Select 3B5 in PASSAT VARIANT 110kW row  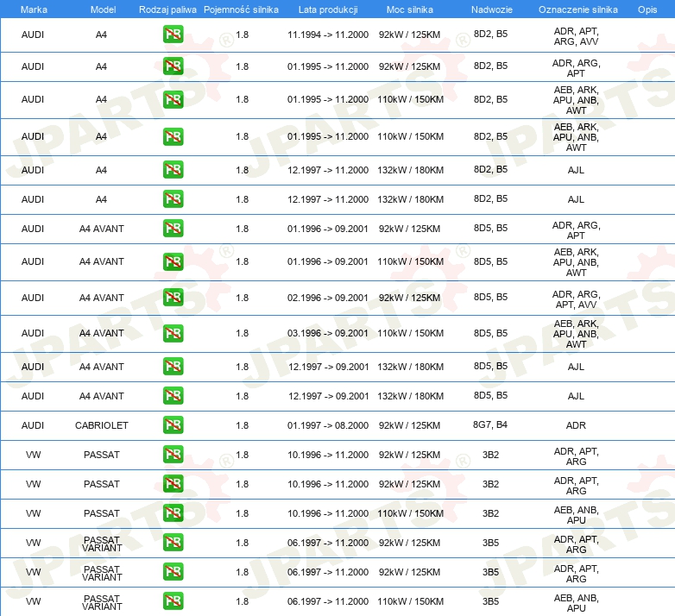[490, 601]
